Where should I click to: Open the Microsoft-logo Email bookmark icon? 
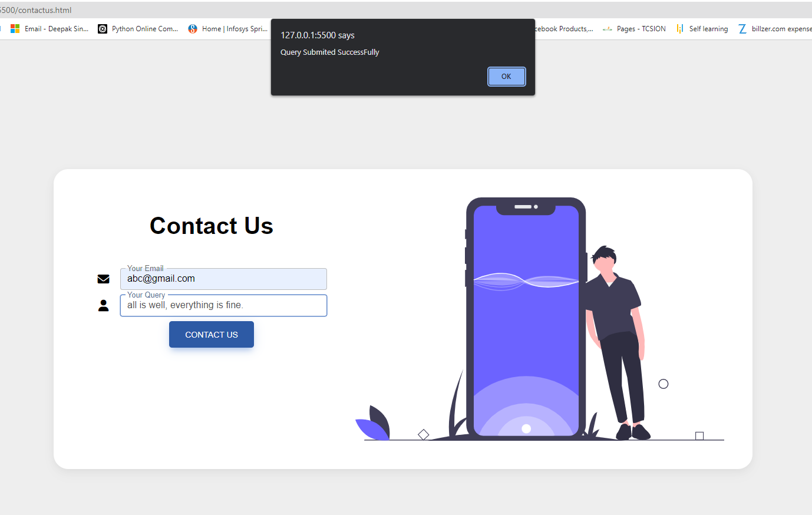(x=15, y=28)
